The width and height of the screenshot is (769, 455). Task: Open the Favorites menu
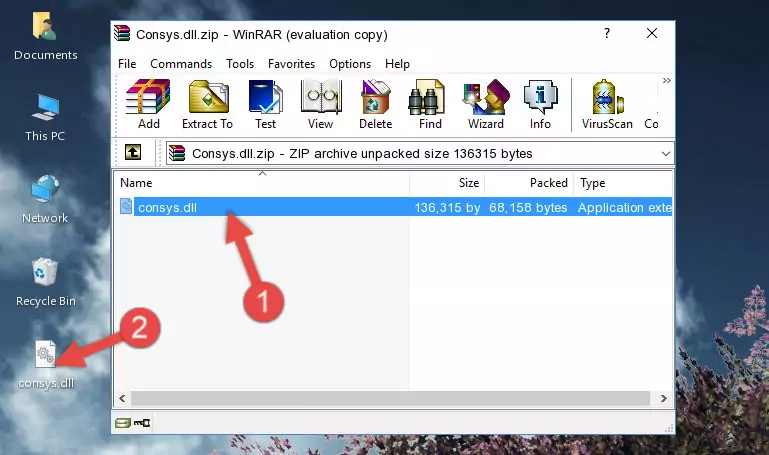(x=291, y=64)
